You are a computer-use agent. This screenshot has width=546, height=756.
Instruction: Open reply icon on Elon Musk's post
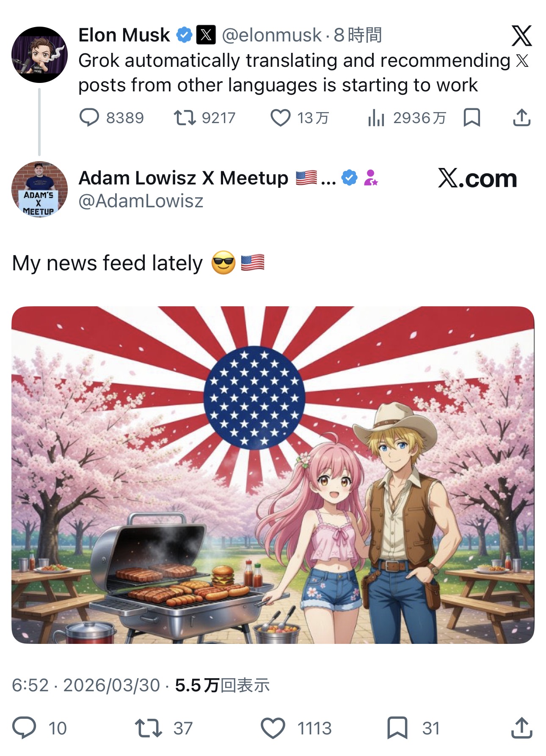89,118
